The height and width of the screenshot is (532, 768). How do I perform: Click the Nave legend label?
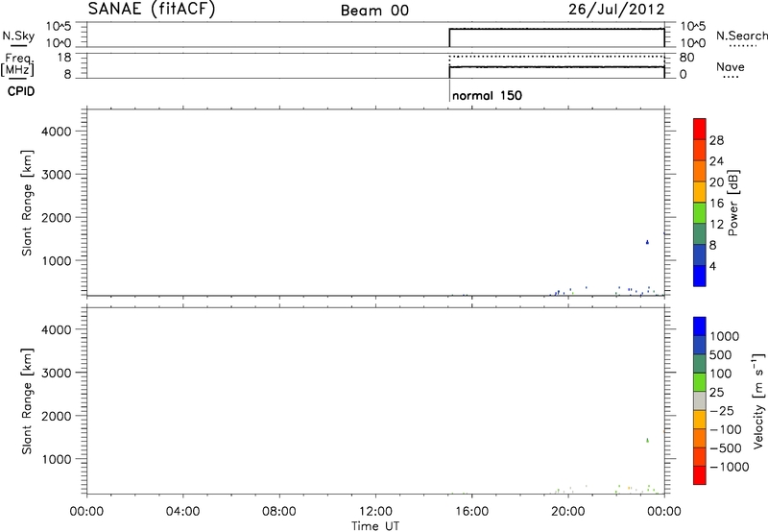pyautogui.click(x=731, y=66)
